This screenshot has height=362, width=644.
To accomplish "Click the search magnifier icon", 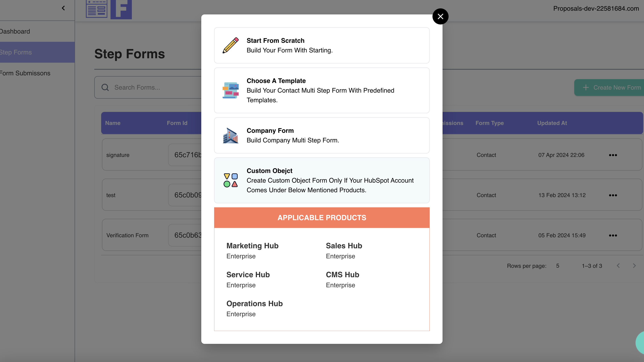I will coord(105,87).
